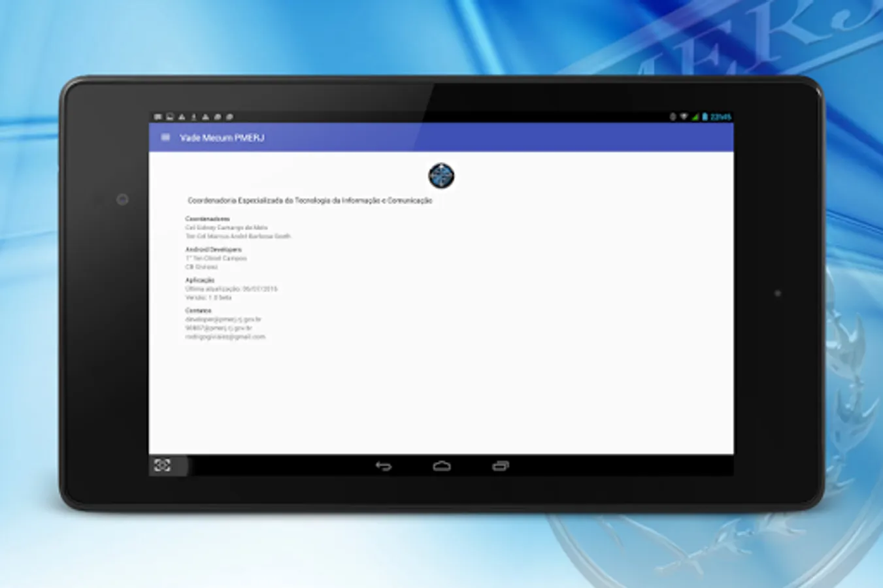Open the recent apps overview button

coord(501,466)
